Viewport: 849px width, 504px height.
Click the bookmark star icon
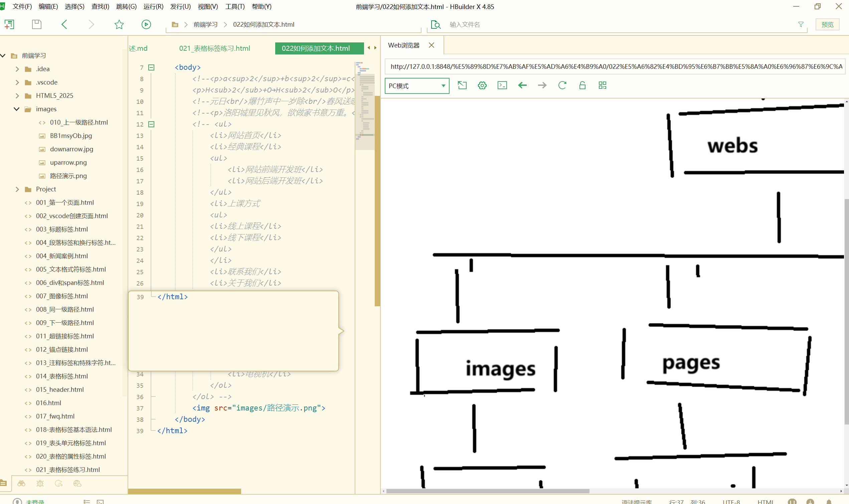click(x=119, y=24)
